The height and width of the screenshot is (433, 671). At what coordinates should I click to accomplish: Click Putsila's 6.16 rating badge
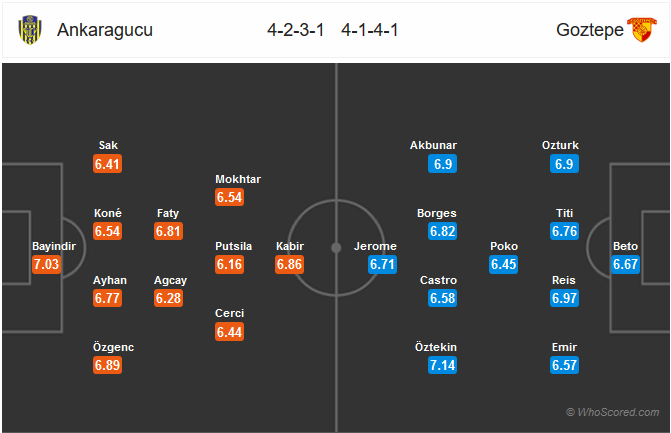(x=229, y=264)
